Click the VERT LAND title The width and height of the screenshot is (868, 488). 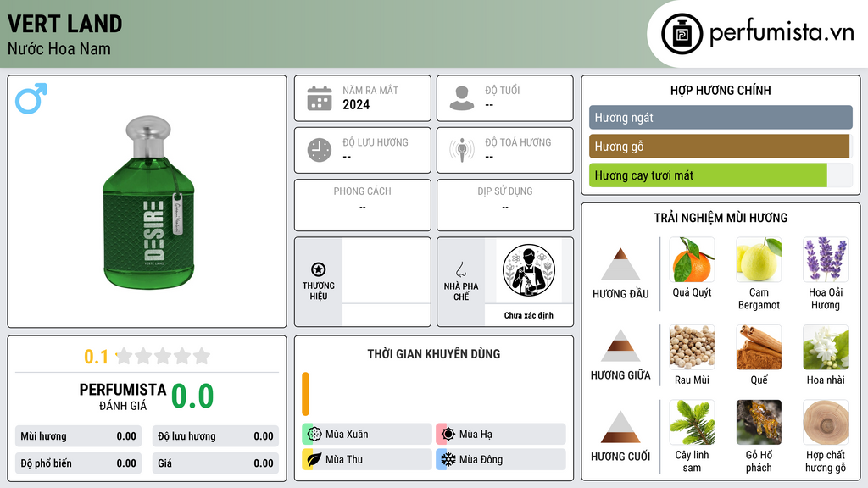(x=64, y=24)
